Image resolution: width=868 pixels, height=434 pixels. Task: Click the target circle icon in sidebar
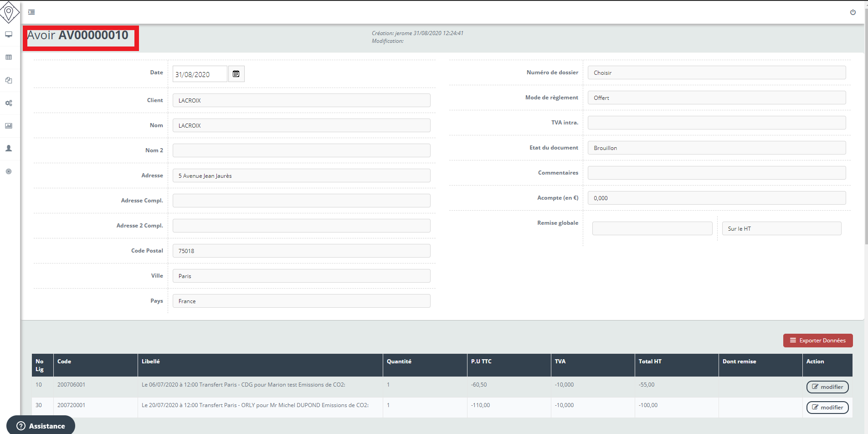click(x=9, y=171)
